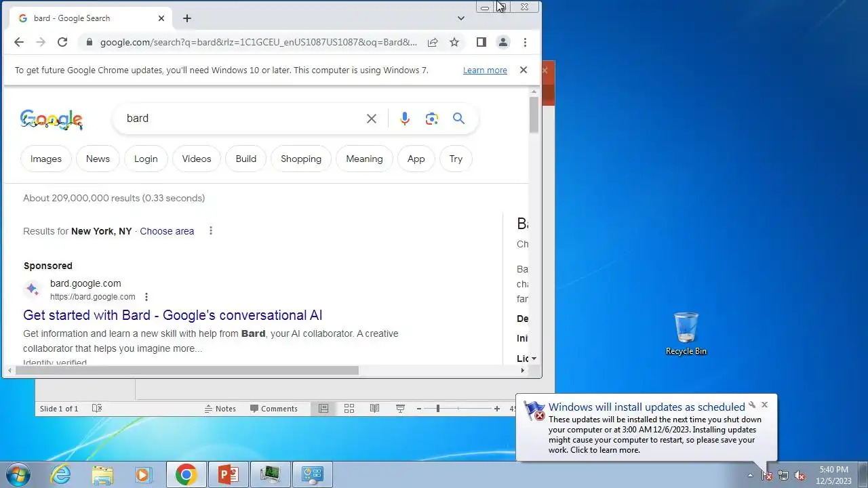Open Chrome three-dot menu

click(x=525, y=42)
